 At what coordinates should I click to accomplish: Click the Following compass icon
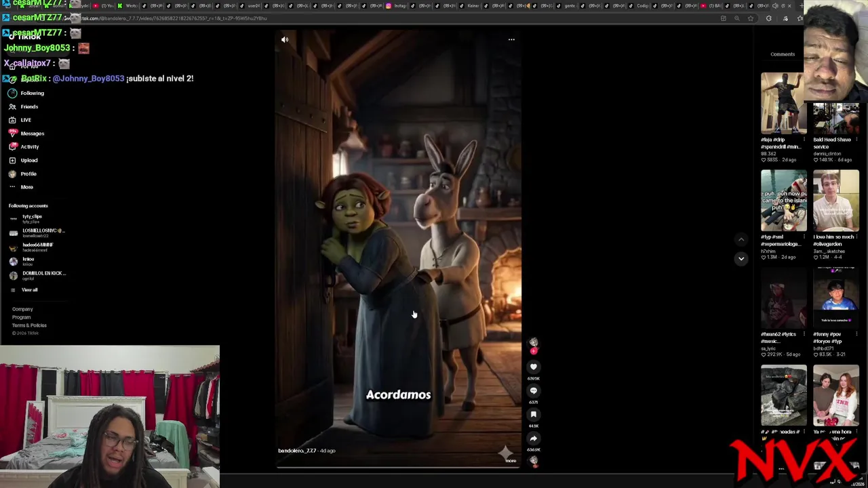tap(12, 93)
